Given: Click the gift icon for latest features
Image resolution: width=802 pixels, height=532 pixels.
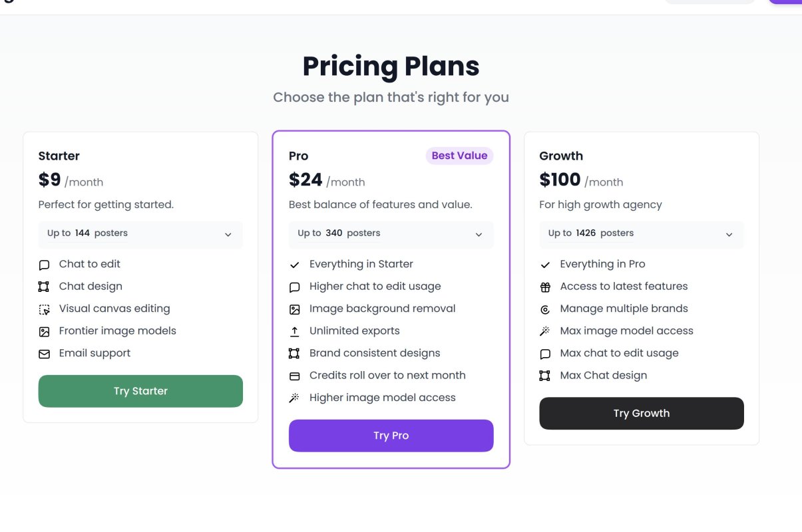Looking at the screenshot, I should point(545,287).
